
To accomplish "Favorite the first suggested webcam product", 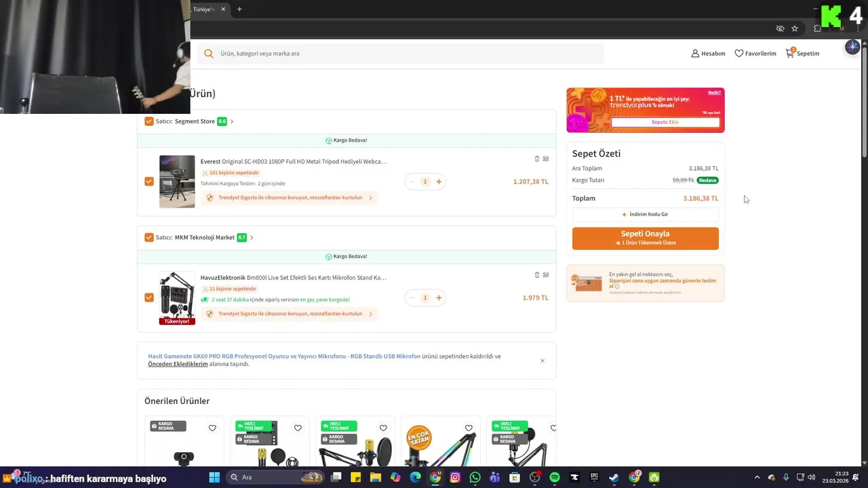I will pyautogui.click(x=212, y=428).
